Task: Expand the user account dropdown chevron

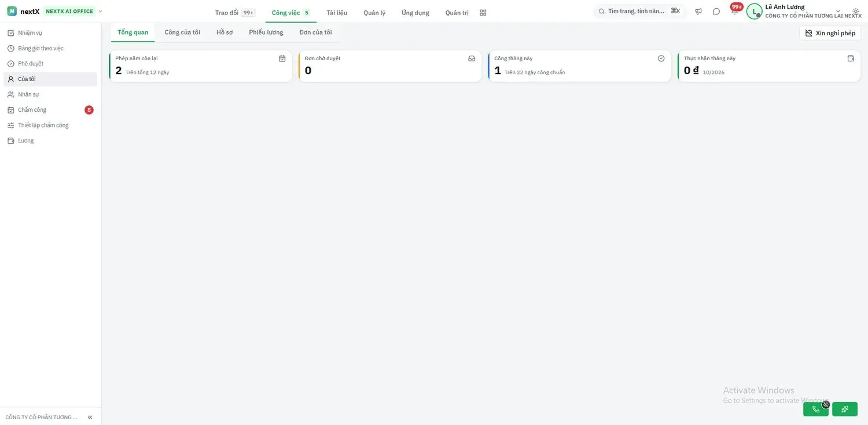Action: click(x=838, y=12)
